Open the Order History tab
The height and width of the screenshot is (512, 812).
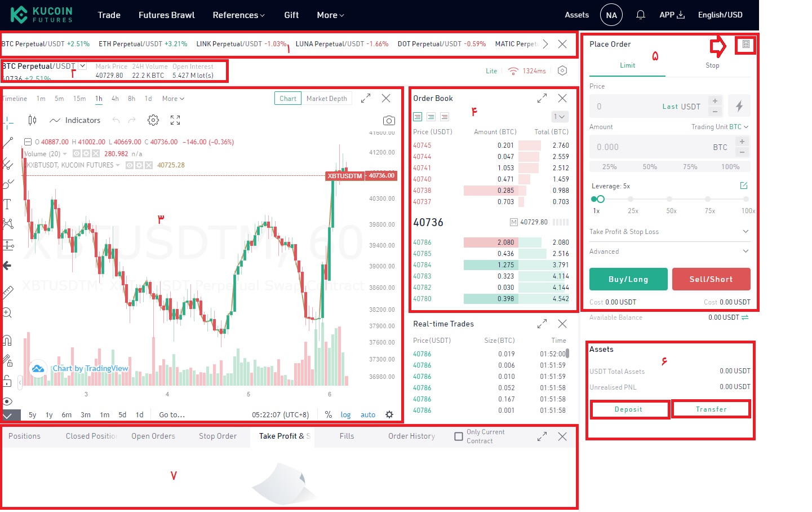point(411,436)
